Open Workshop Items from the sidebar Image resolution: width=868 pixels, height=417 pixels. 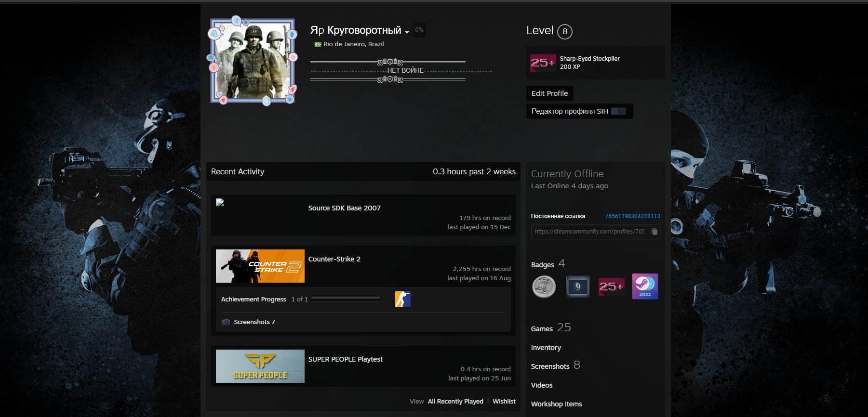(556, 404)
